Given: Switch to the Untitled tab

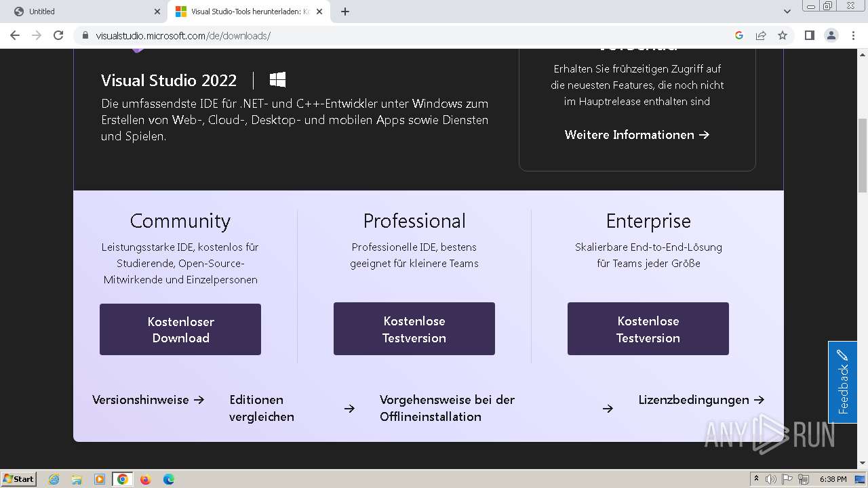Looking at the screenshot, I should (84, 12).
